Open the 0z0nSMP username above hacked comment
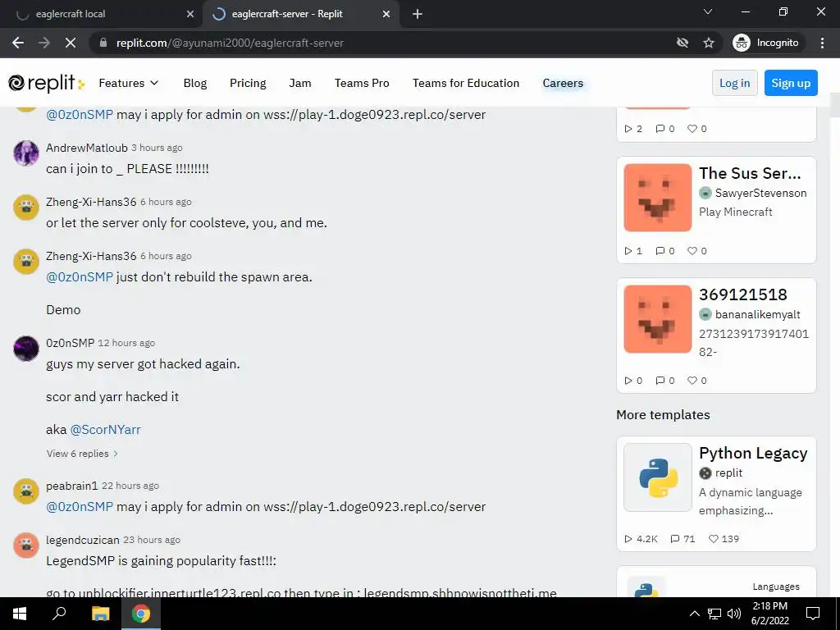840x630 pixels. (71, 343)
